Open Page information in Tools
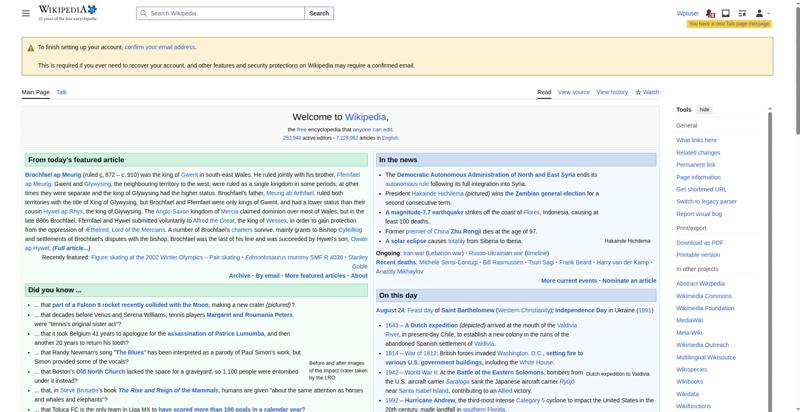The width and height of the screenshot is (800, 412). (698, 177)
